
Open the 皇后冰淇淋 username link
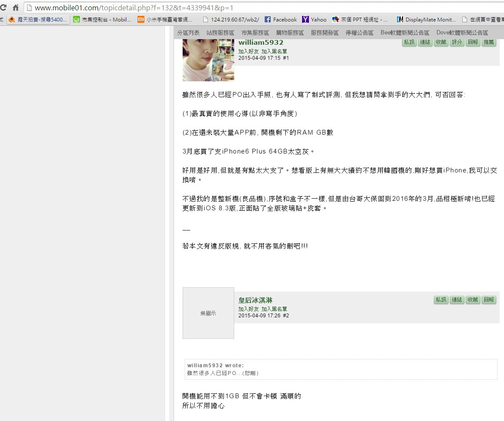coord(255,300)
